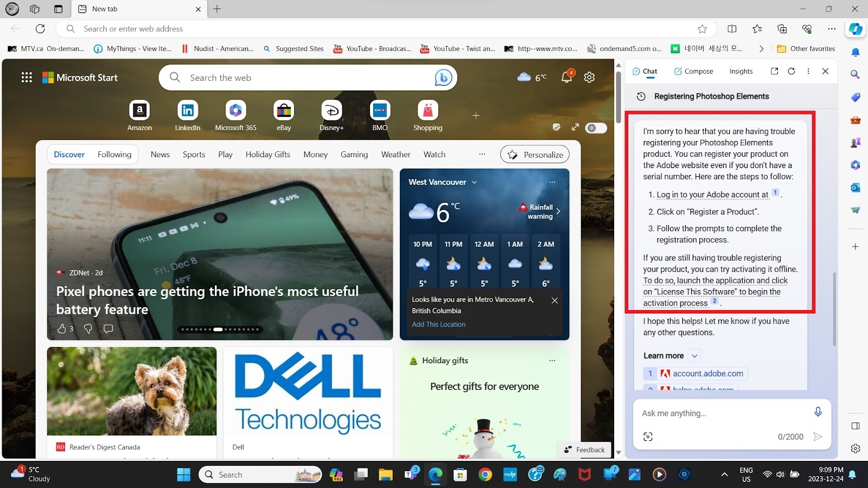Image resolution: width=868 pixels, height=488 pixels.
Task: Open Microsoft Start page settings gear
Action: [x=589, y=78]
